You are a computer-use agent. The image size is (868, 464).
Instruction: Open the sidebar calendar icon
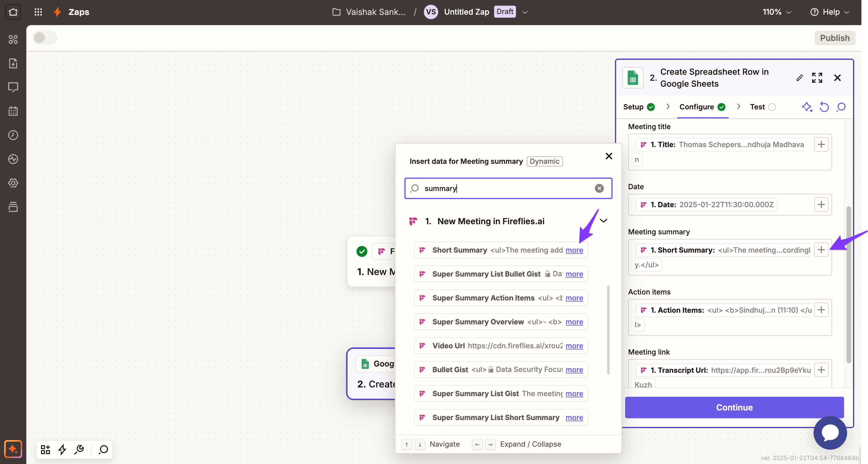[x=13, y=111]
